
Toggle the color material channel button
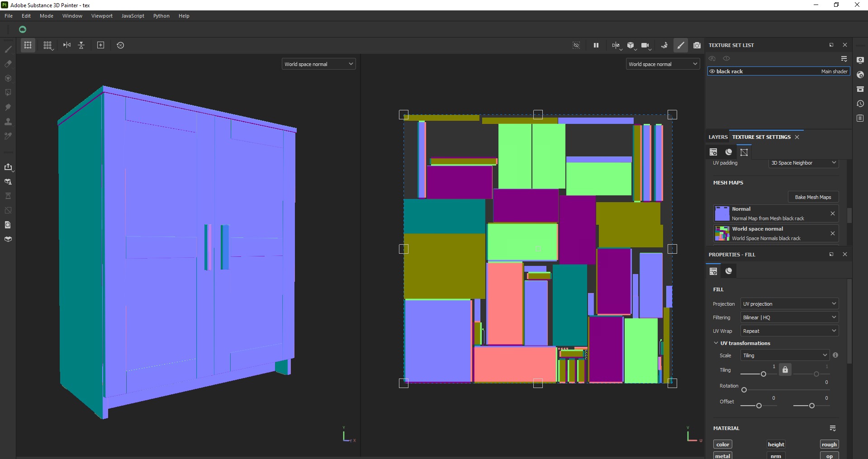coord(723,445)
